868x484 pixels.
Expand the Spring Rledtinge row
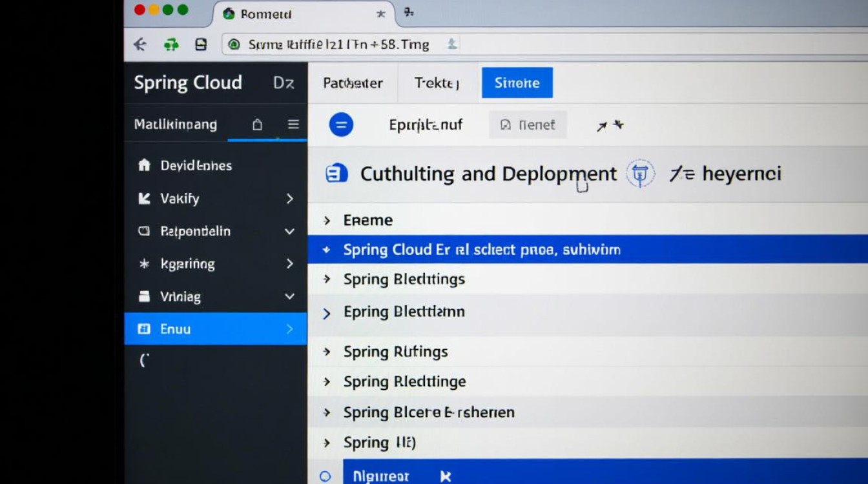[x=327, y=382]
